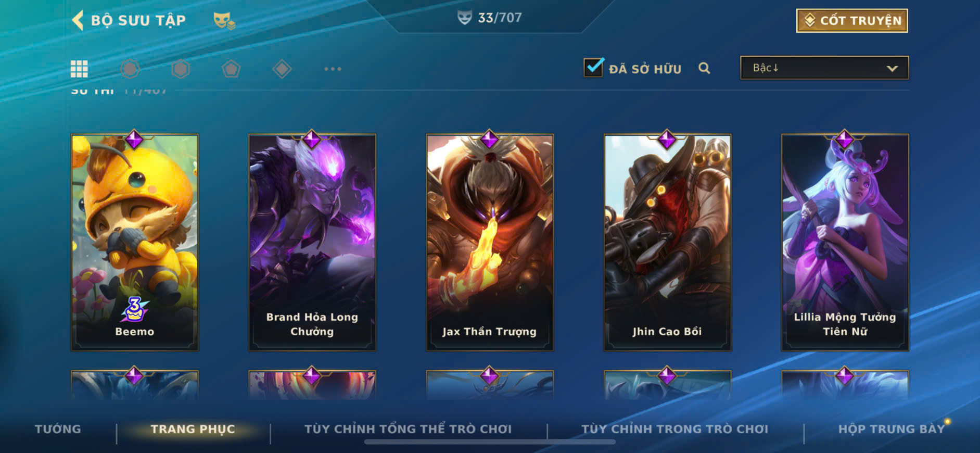Show more filters with three dots
This screenshot has width=980, height=453.
[333, 69]
